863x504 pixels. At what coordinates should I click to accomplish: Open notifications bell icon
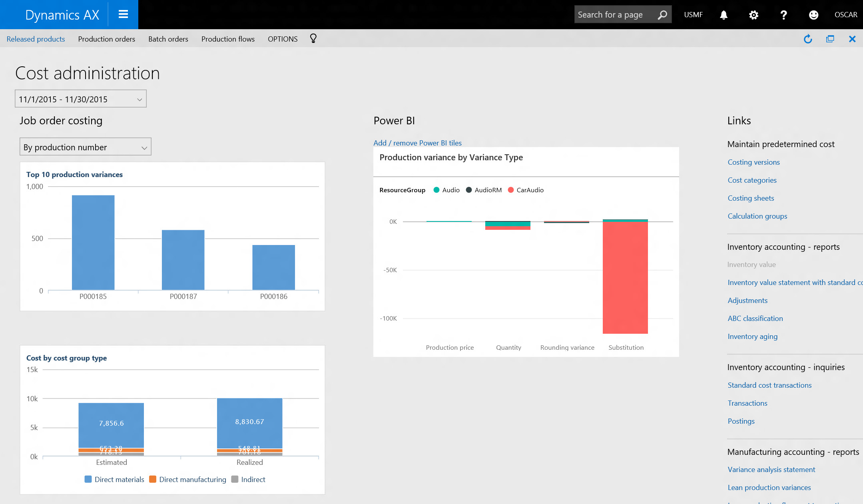[x=723, y=15]
